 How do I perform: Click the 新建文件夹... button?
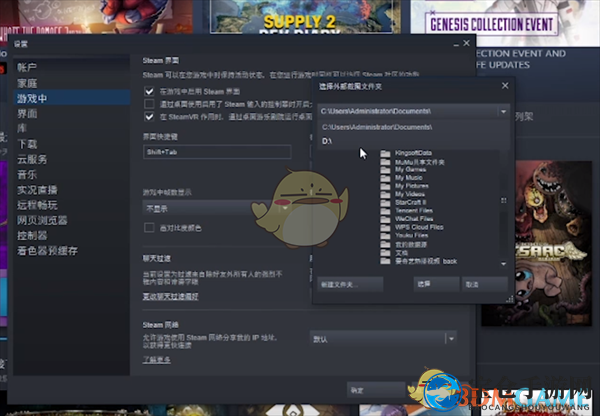351,284
